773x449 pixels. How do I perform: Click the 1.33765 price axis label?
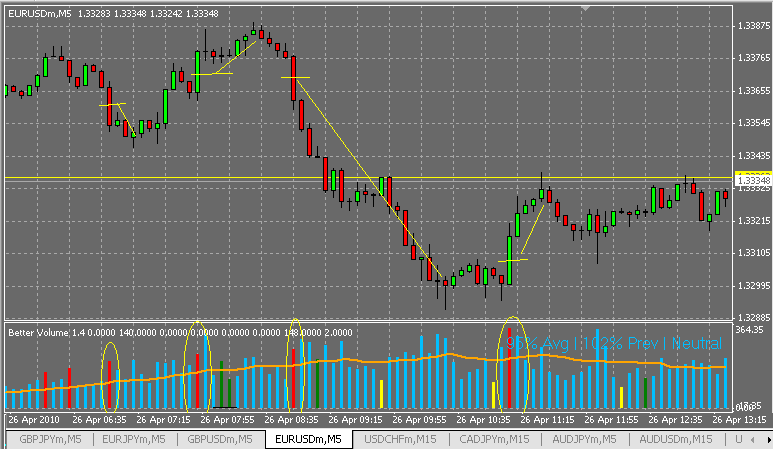[x=754, y=58]
